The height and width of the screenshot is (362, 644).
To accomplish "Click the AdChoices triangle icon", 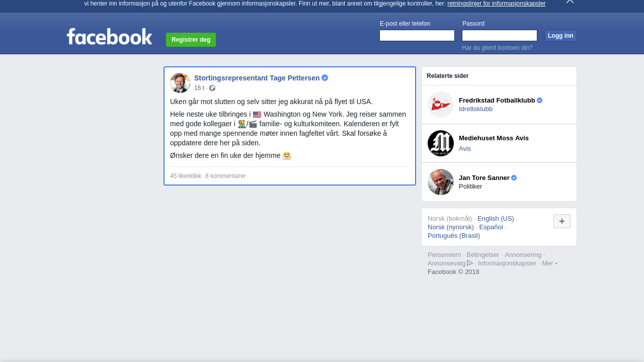I will [470, 263].
